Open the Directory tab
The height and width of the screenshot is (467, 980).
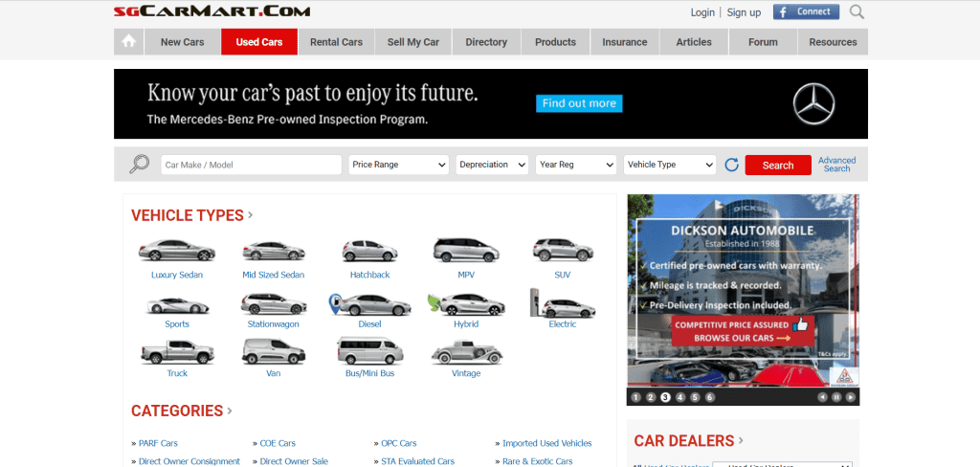tap(486, 42)
